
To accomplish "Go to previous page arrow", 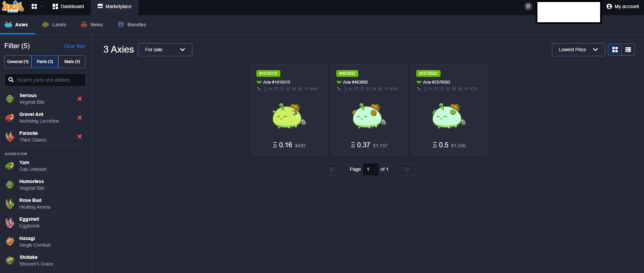I will pos(332,170).
